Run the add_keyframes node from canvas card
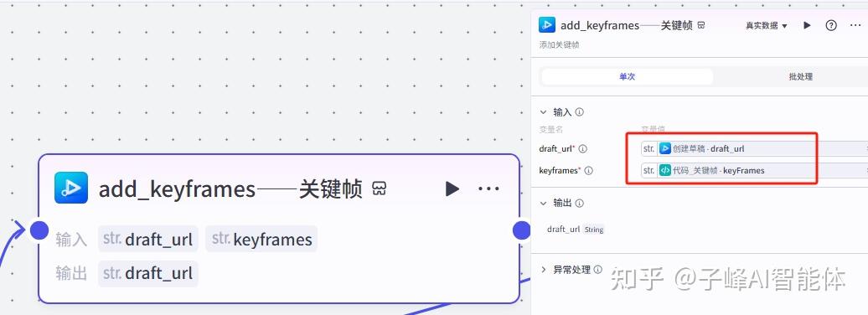 tap(452, 188)
